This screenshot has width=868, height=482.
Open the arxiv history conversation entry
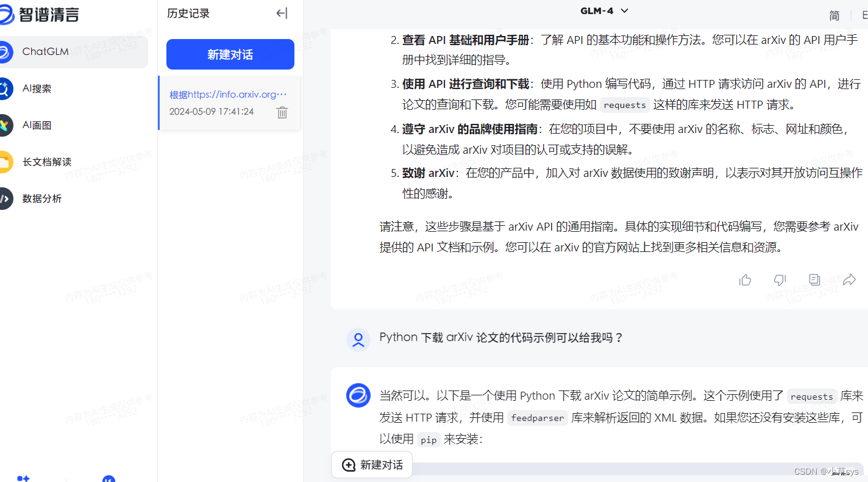pos(230,103)
